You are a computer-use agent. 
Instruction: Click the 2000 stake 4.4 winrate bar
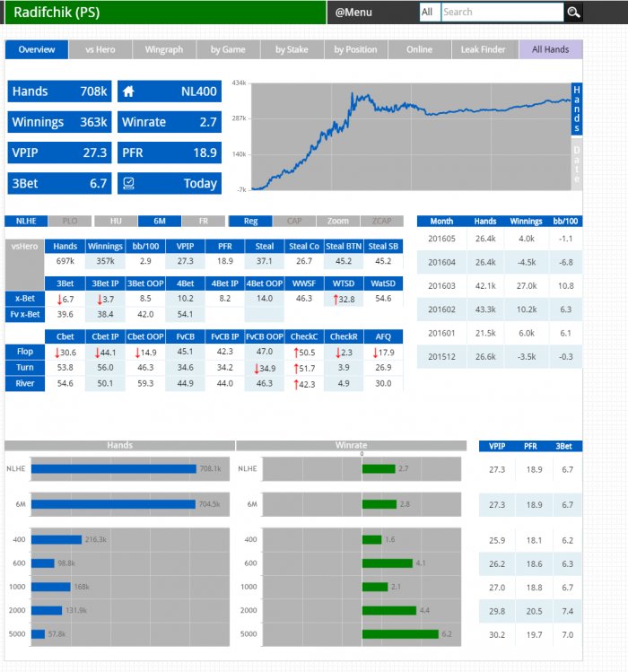click(x=389, y=610)
